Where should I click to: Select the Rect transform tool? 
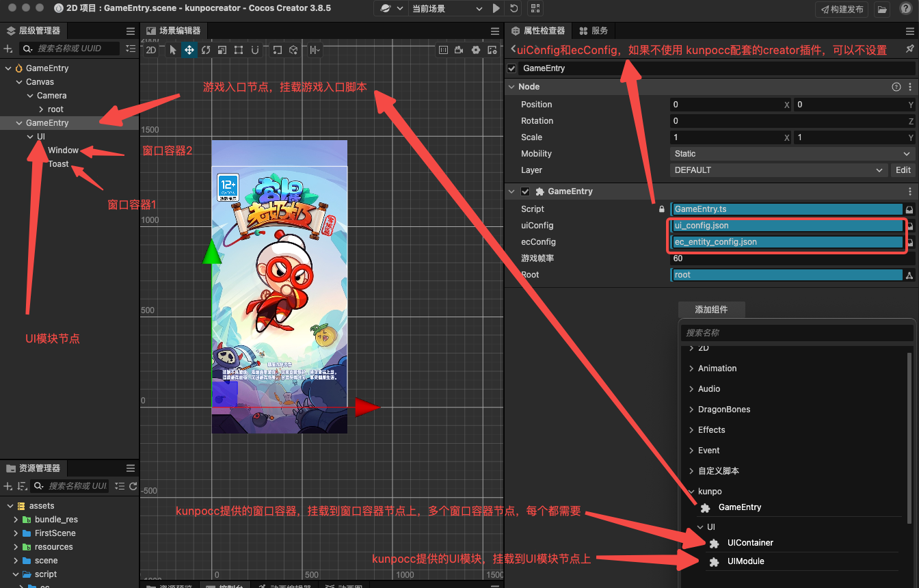(238, 50)
